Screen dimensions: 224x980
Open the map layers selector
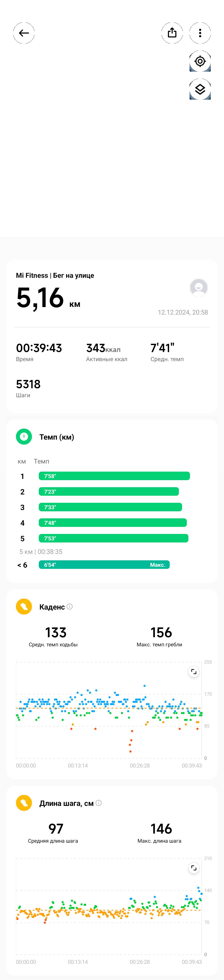[x=200, y=89]
